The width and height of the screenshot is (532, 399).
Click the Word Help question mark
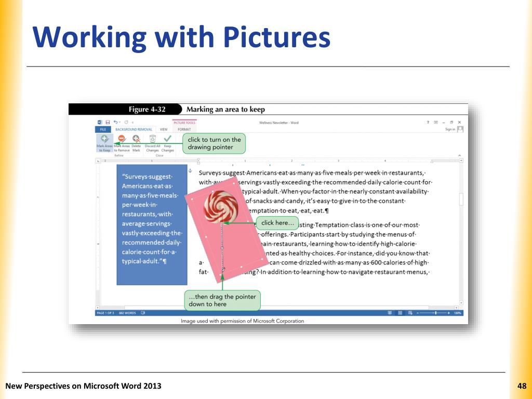tap(428, 122)
